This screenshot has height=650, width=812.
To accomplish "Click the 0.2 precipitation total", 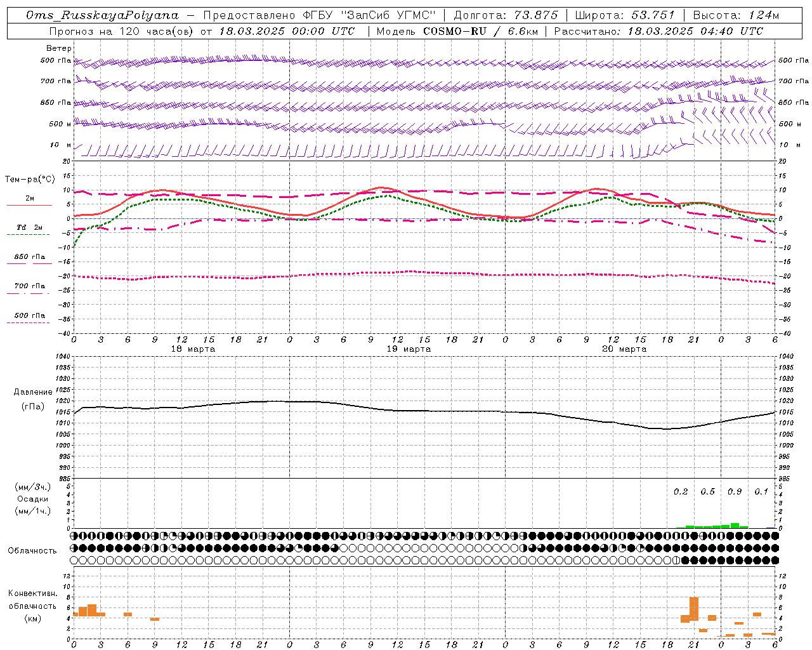I will click(x=681, y=492).
